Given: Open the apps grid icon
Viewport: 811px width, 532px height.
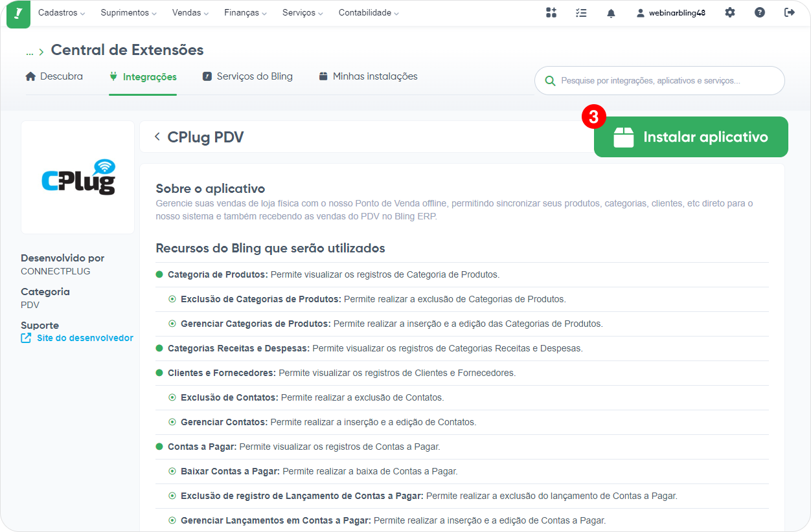Looking at the screenshot, I should (551, 12).
